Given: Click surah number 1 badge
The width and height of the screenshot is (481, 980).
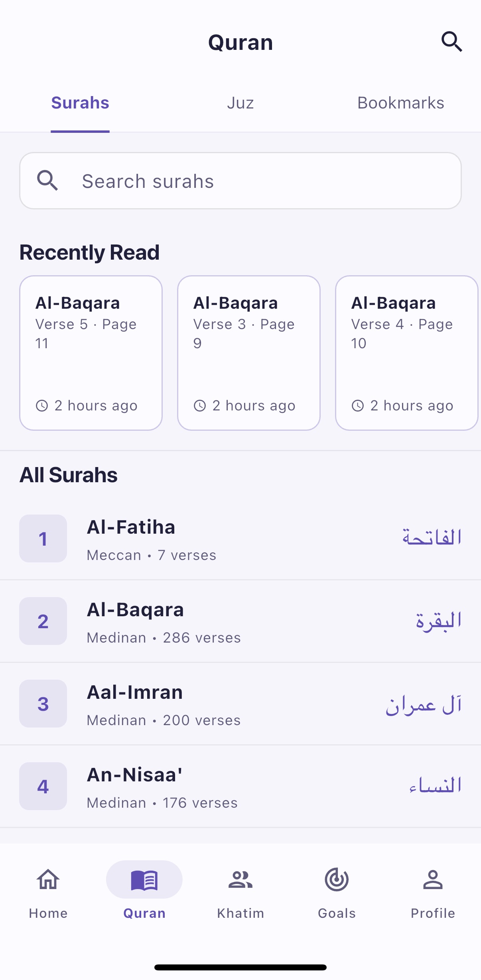Looking at the screenshot, I should click(43, 538).
